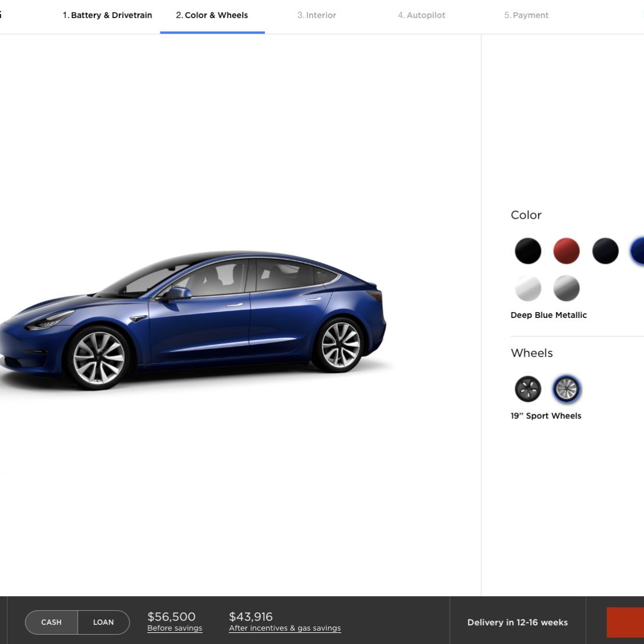The image size is (644, 644).
Task: Select the dark aero wheel option
Action: point(528,388)
